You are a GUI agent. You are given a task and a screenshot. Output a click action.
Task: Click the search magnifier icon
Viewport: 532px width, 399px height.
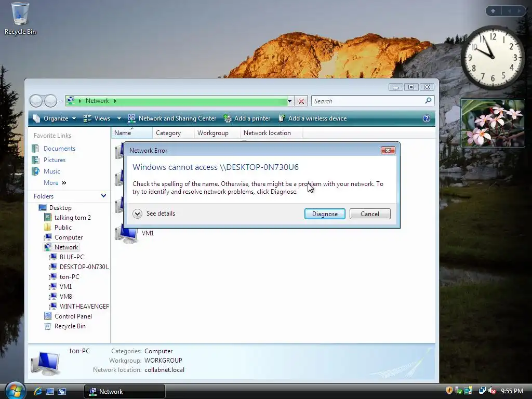[x=428, y=101]
